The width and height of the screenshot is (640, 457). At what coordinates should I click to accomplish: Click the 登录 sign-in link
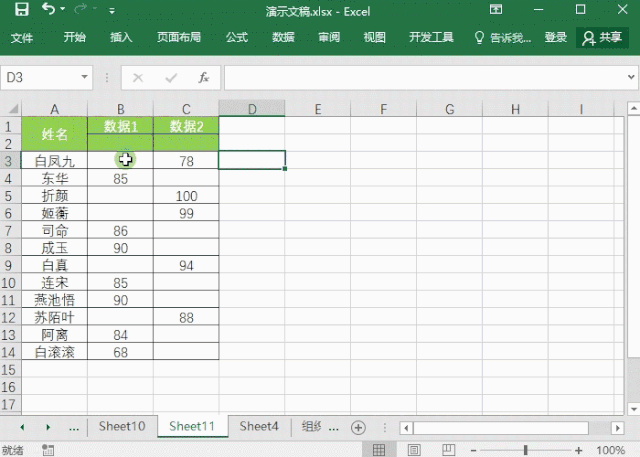[x=556, y=38]
